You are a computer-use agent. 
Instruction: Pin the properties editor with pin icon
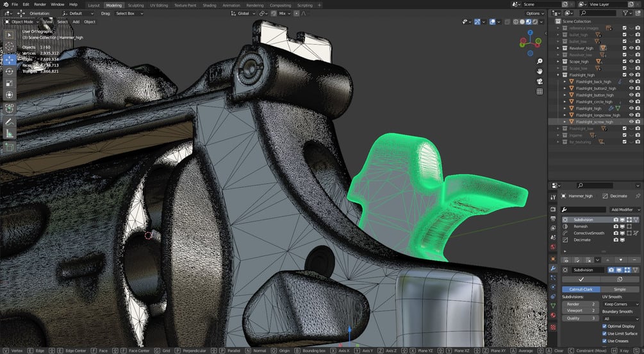click(x=638, y=196)
